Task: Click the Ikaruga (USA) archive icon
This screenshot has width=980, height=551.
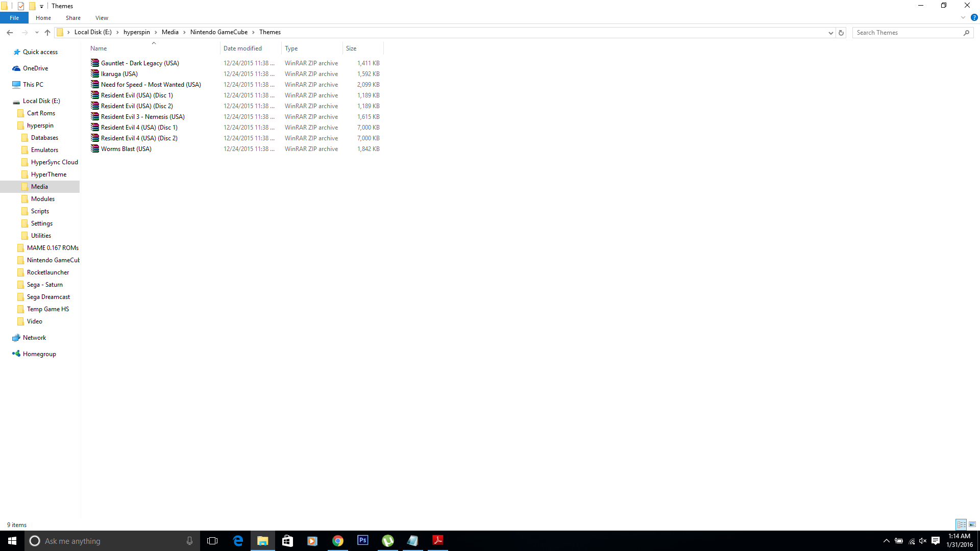Action: click(95, 74)
